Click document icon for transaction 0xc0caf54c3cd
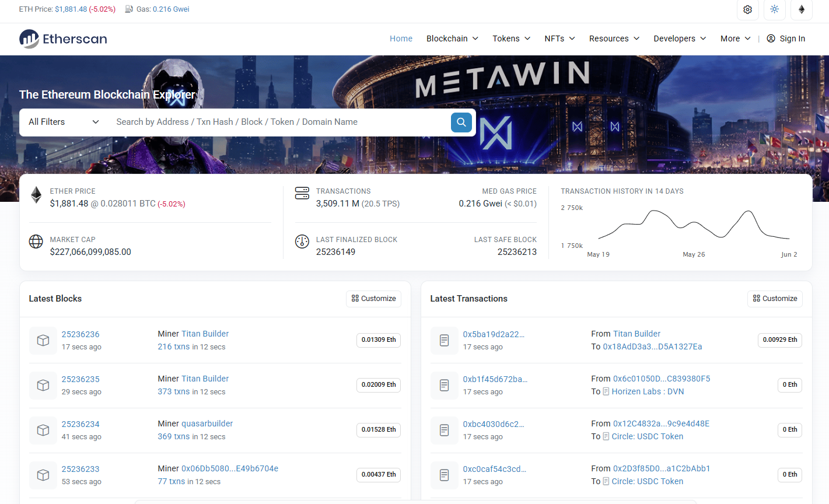This screenshot has width=829, height=504. 445,475
